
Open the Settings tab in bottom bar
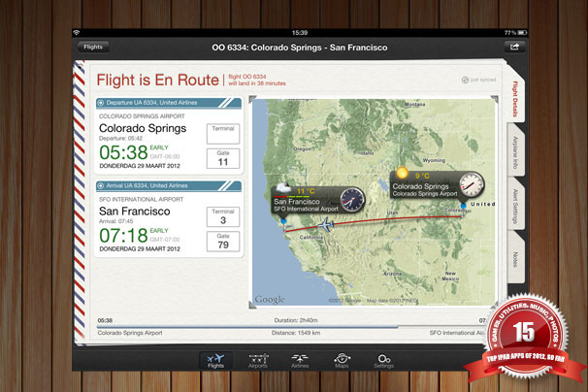(x=383, y=361)
